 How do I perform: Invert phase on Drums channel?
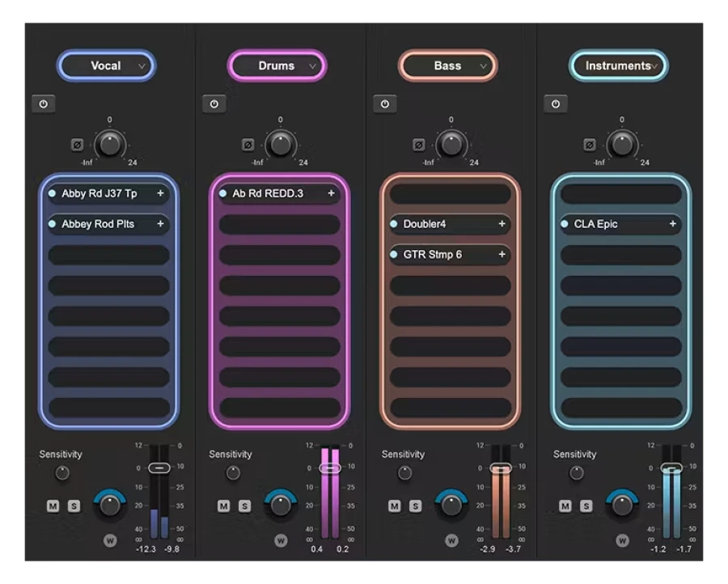[248, 145]
